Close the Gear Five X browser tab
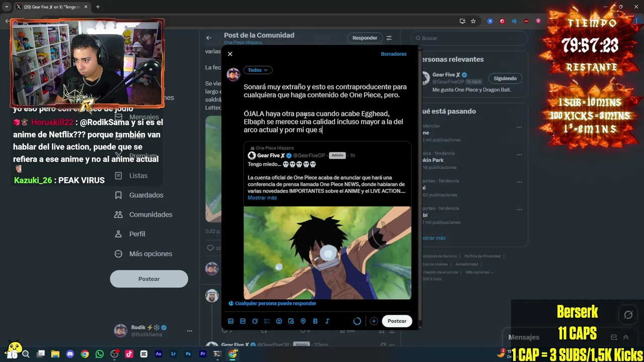Viewport: 644px width, 362px height. point(86,7)
